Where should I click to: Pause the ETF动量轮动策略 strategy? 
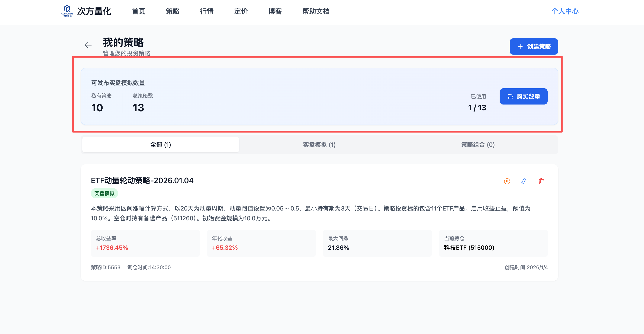pos(507,181)
